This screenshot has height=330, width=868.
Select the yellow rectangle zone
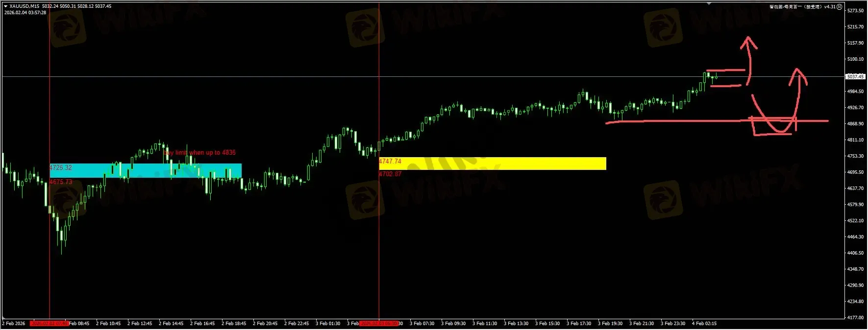(x=492, y=164)
